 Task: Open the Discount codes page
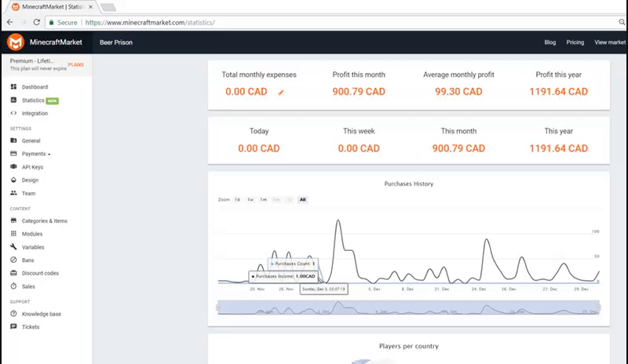(x=40, y=273)
